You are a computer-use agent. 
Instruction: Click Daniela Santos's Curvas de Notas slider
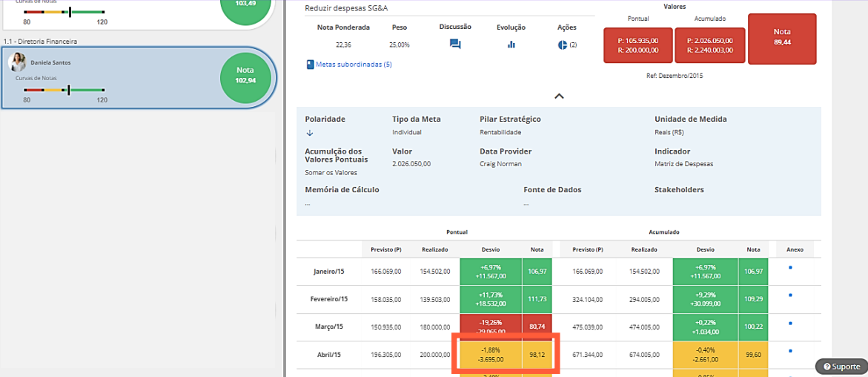pos(64,90)
